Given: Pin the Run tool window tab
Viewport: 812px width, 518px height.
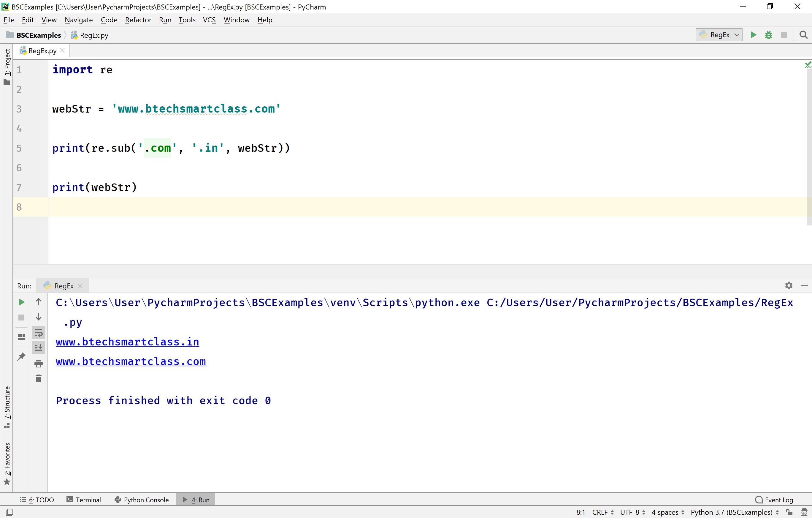Looking at the screenshot, I should pos(21,357).
